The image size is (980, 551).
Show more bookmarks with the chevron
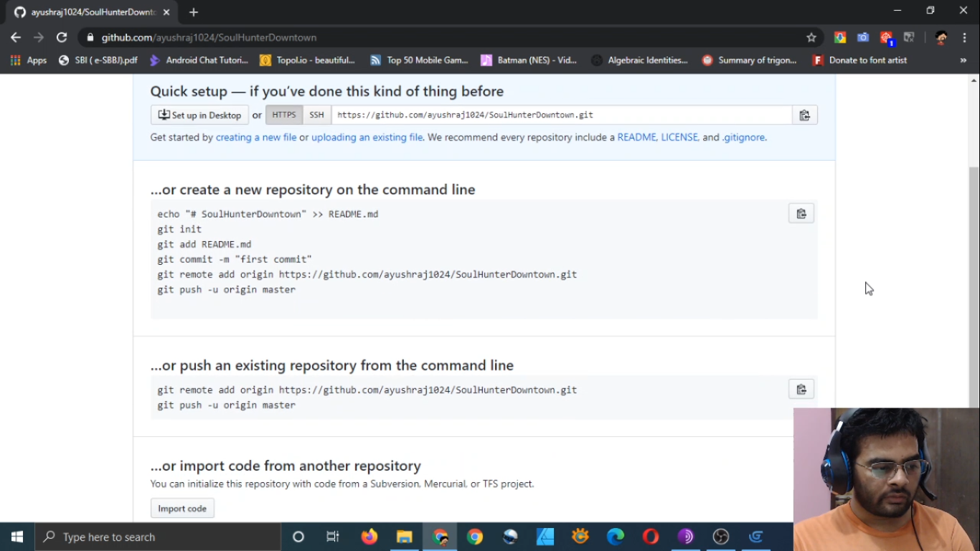963,60
